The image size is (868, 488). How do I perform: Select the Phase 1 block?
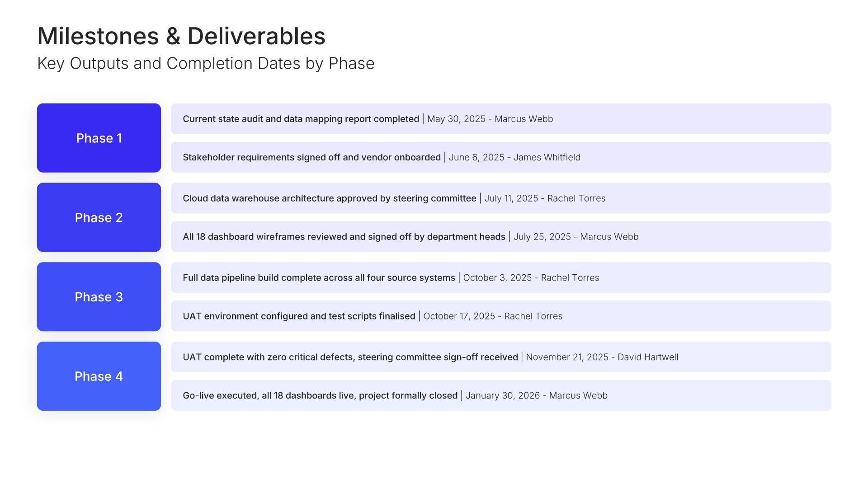99,138
